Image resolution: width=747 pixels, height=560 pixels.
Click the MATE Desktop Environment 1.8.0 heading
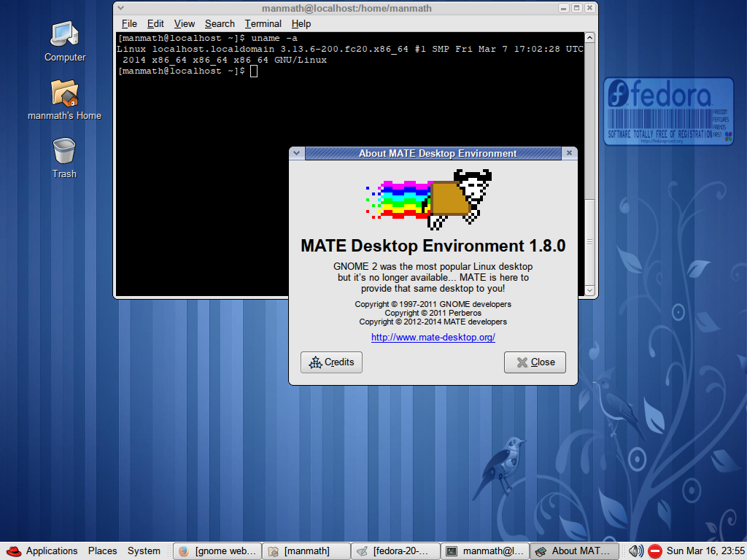click(x=433, y=246)
